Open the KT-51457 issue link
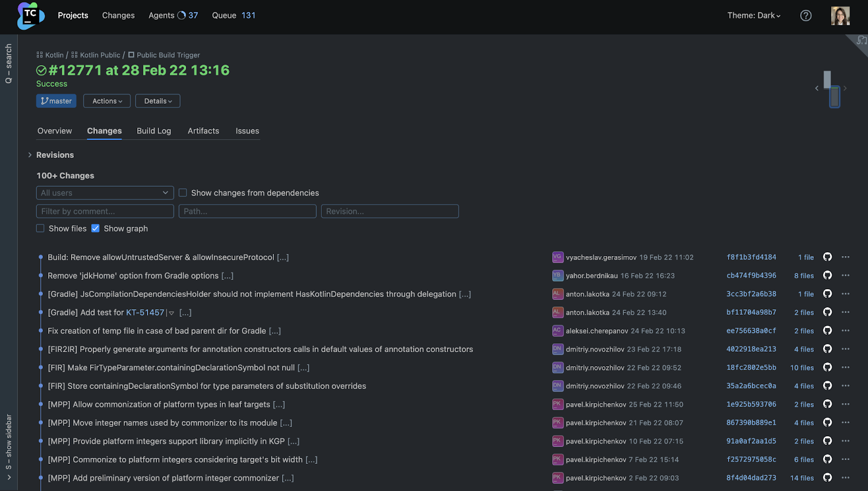The width and height of the screenshot is (868, 491). [x=145, y=313]
